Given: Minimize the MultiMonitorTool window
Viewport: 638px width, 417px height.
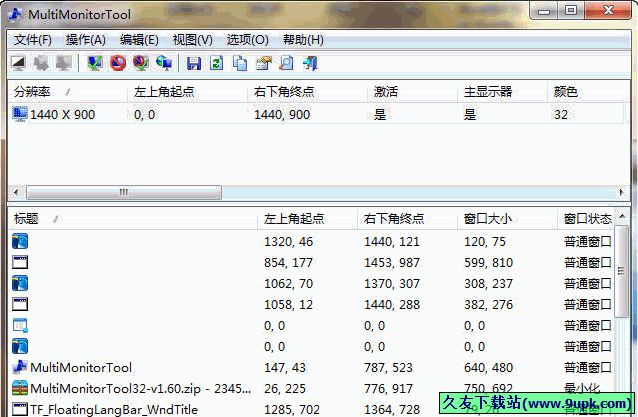Looking at the screenshot, I should [x=544, y=10].
